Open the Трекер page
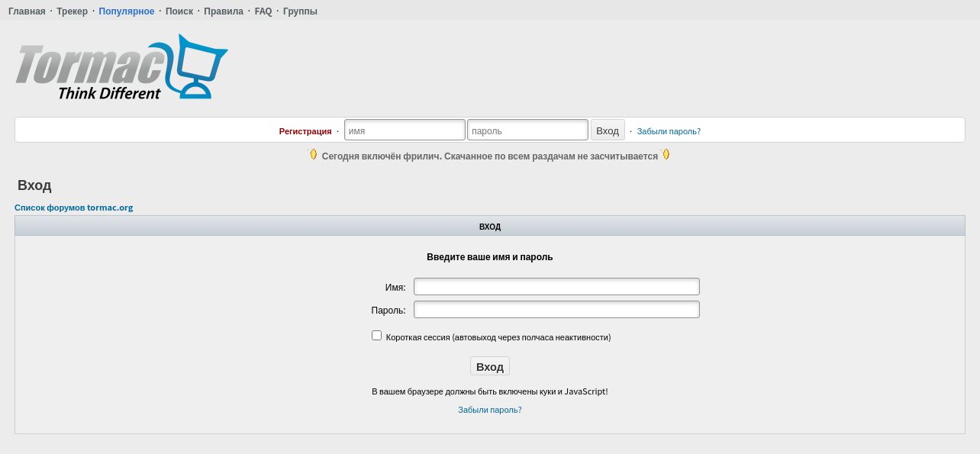 [72, 11]
